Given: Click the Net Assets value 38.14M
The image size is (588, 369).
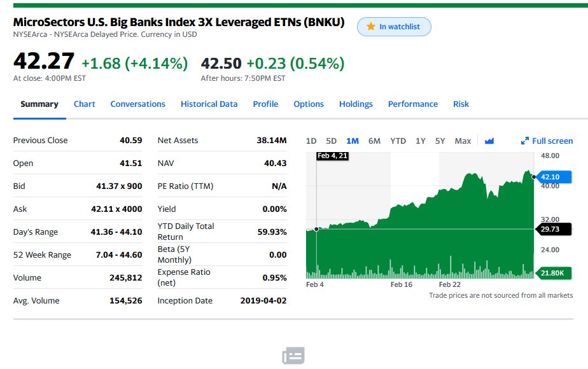Looking at the screenshot, I should [272, 140].
